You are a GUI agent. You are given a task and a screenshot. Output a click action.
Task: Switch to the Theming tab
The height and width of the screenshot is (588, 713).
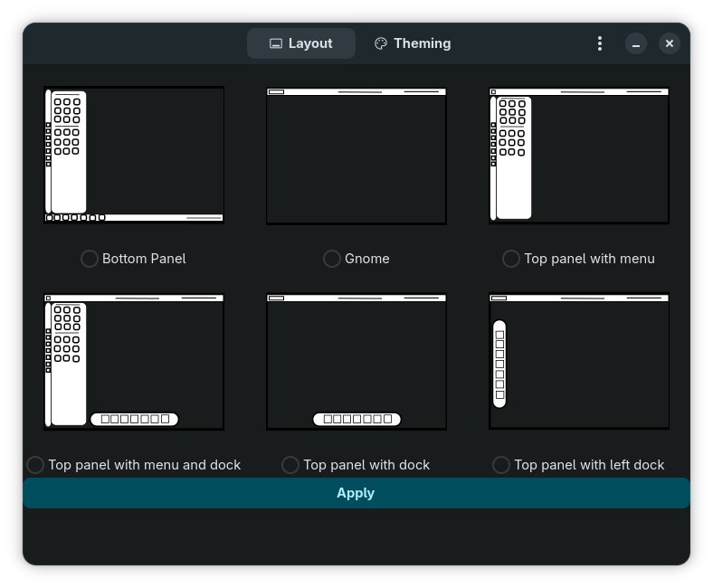pyautogui.click(x=412, y=43)
